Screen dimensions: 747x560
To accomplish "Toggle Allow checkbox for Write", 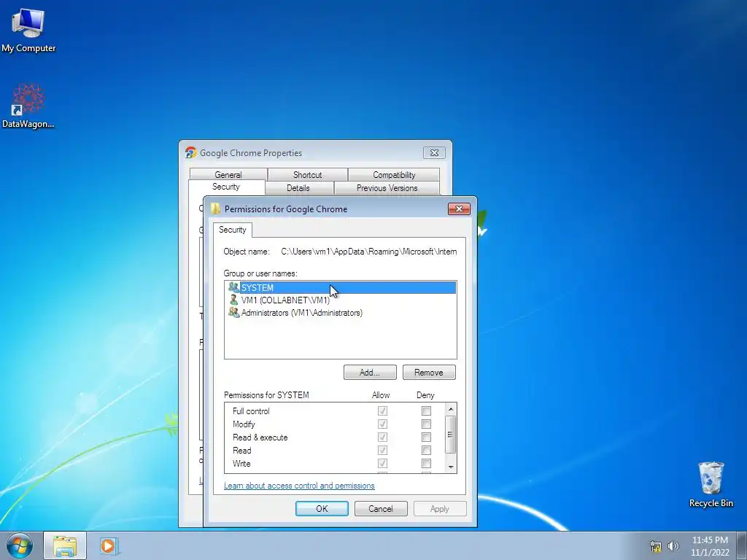I will (x=382, y=463).
